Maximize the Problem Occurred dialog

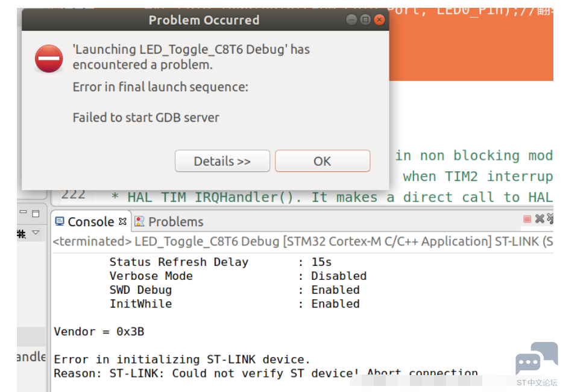tap(365, 20)
